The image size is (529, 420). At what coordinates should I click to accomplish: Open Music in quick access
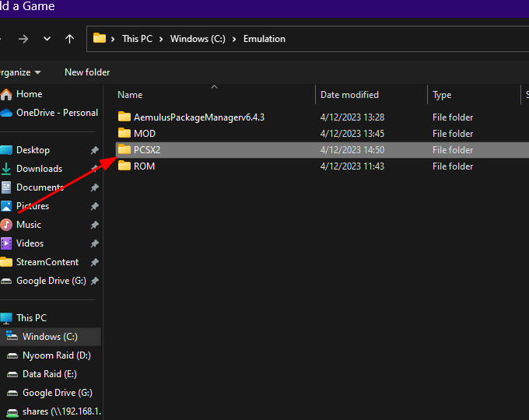pyautogui.click(x=29, y=225)
